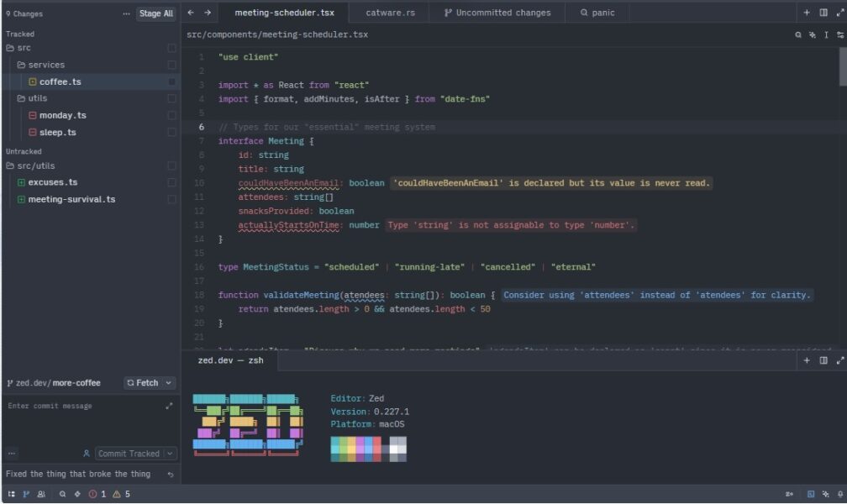
Task: Click the error diagnostics indicator showing 1
Action: [94, 494]
